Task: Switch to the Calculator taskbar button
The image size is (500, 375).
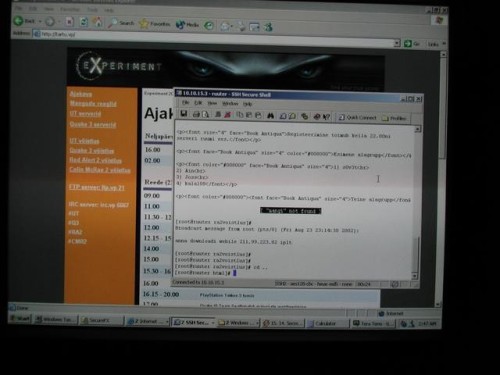Action: (x=327, y=323)
